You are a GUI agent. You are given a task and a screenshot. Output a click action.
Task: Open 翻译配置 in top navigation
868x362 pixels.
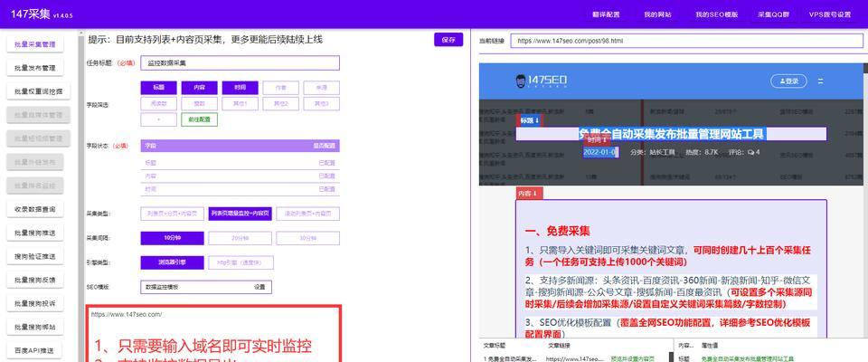click(606, 14)
